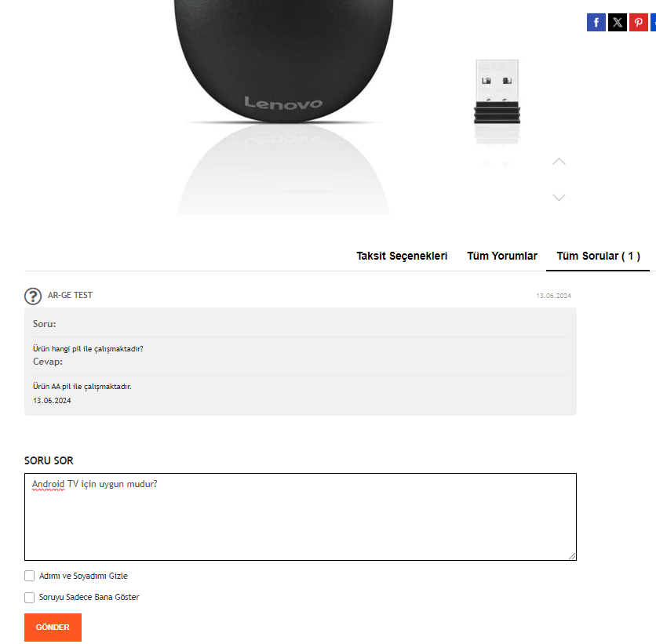Image resolution: width=656 pixels, height=644 pixels.
Task: Show next thumbnails with the down chevron
Action: coord(559,198)
